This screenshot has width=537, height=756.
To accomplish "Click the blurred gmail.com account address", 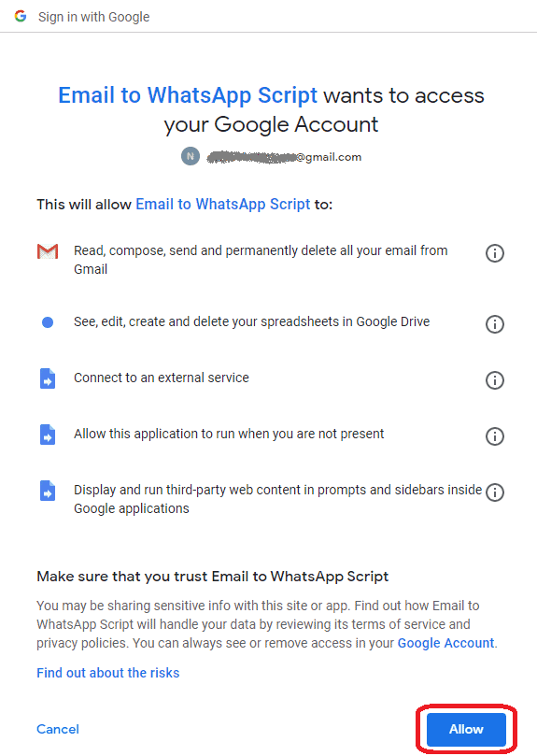I will [285, 157].
